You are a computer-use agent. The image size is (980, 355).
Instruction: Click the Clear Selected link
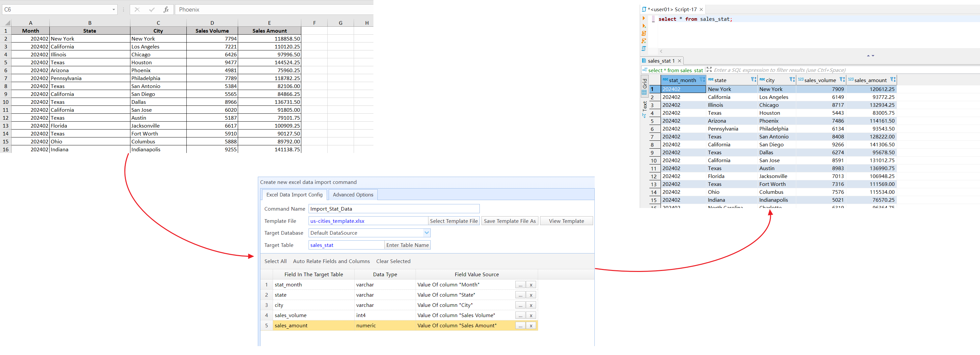(x=393, y=261)
